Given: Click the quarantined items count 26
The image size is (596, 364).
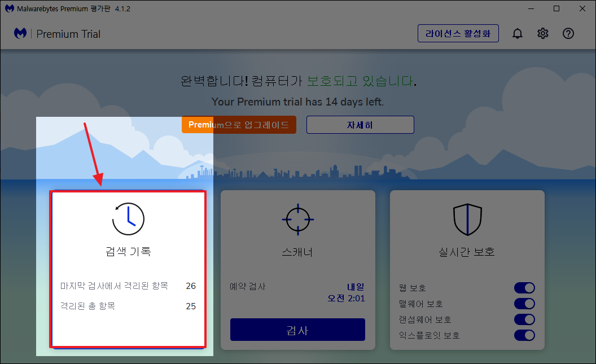Looking at the screenshot, I should click(191, 286).
